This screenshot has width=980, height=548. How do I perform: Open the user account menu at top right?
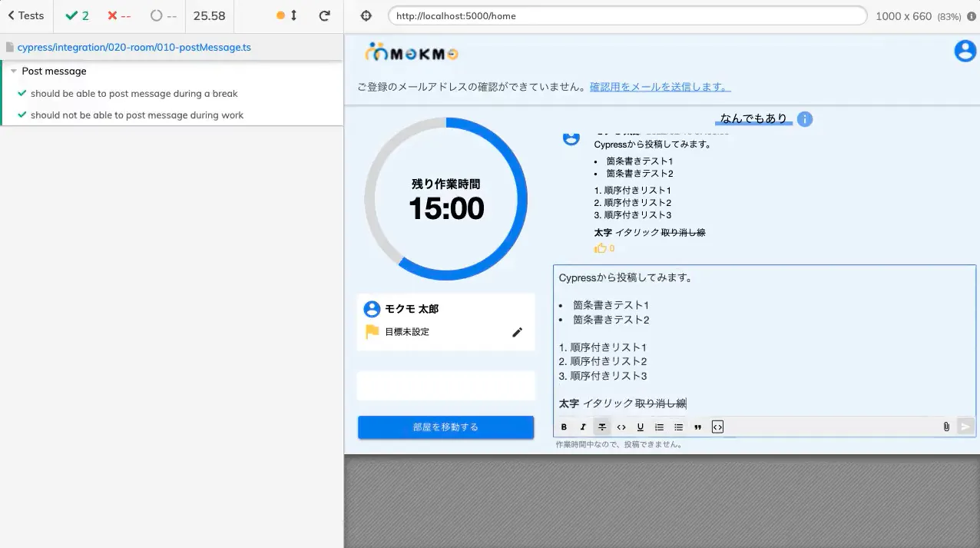[x=964, y=51]
